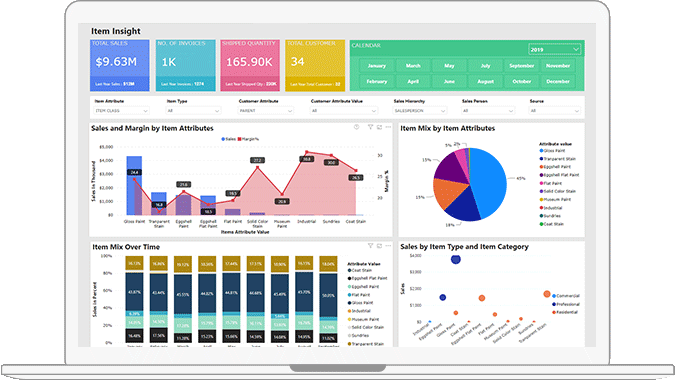Viewport: 675px width, 380px height.
Task: Click the 38.8 Industrial margin data point
Action: tap(307, 152)
